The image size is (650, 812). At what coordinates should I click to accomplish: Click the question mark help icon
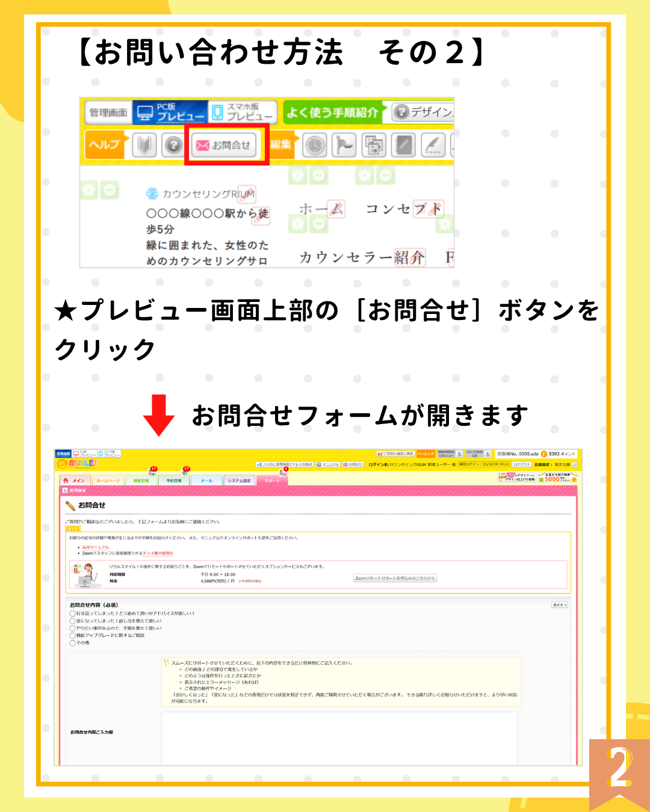(x=173, y=145)
